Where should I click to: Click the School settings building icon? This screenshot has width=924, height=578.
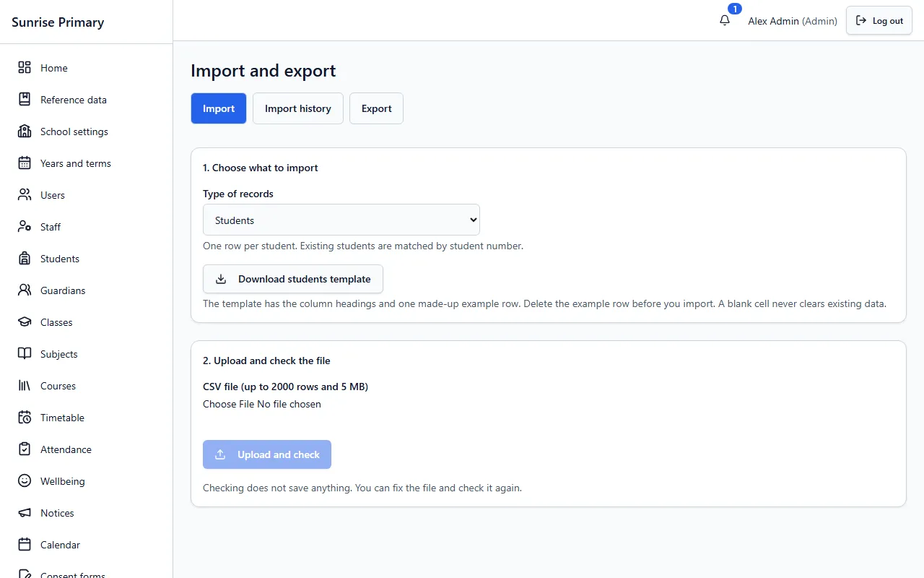tap(25, 131)
